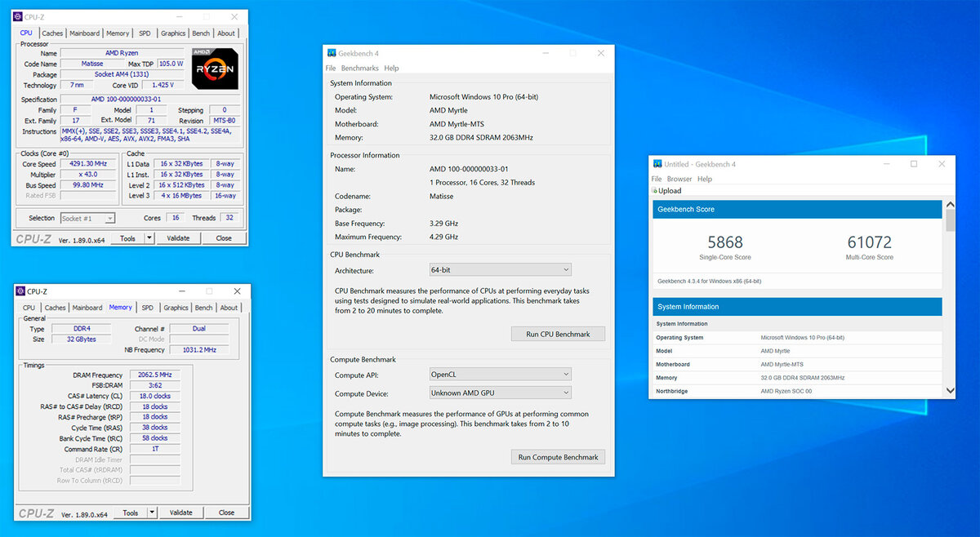Click the Core VID value 1.425 V
Viewport: 980px width, 537px height.
pos(163,85)
